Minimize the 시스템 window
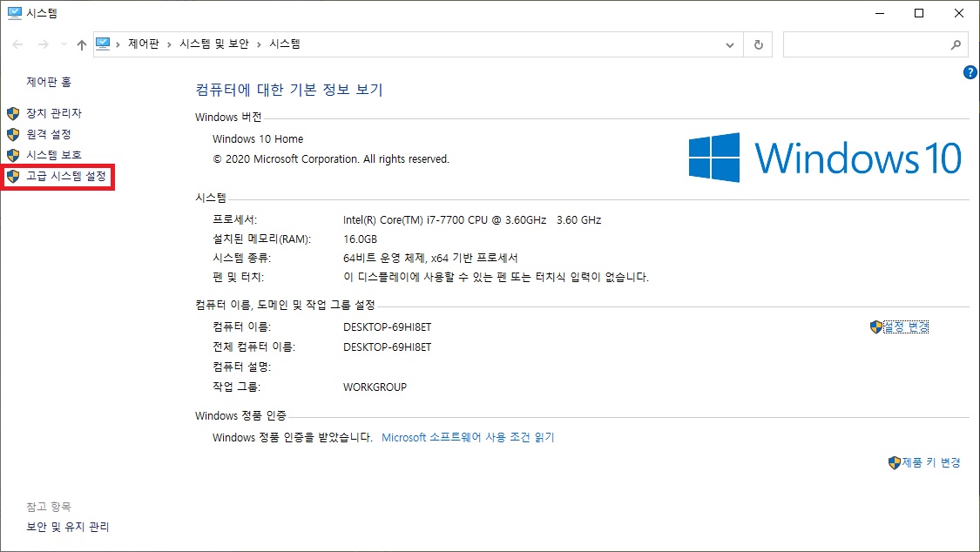The image size is (980, 552). (x=880, y=13)
